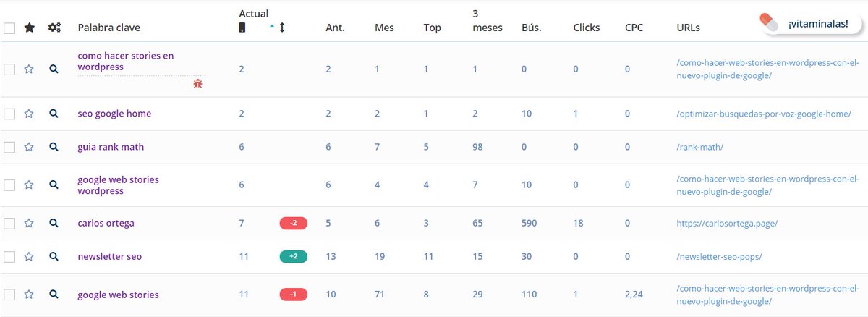Viewport: 868px width, 317px height.
Task: Click the green +2 change badge for newsletter seo
Action: click(293, 257)
